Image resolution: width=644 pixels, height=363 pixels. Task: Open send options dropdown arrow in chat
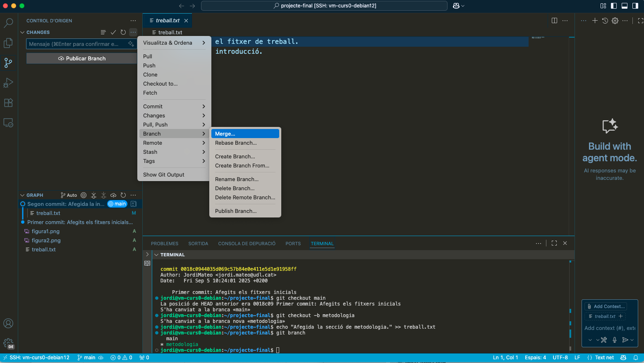coord(632,340)
